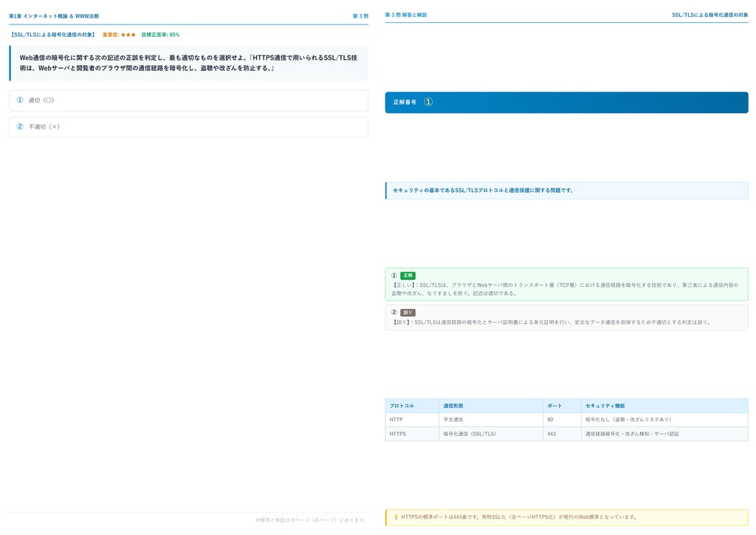The width and height of the screenshot is (756, 535).
Task: Click the 【正しい】 explanation text
Action: point(565,289)
